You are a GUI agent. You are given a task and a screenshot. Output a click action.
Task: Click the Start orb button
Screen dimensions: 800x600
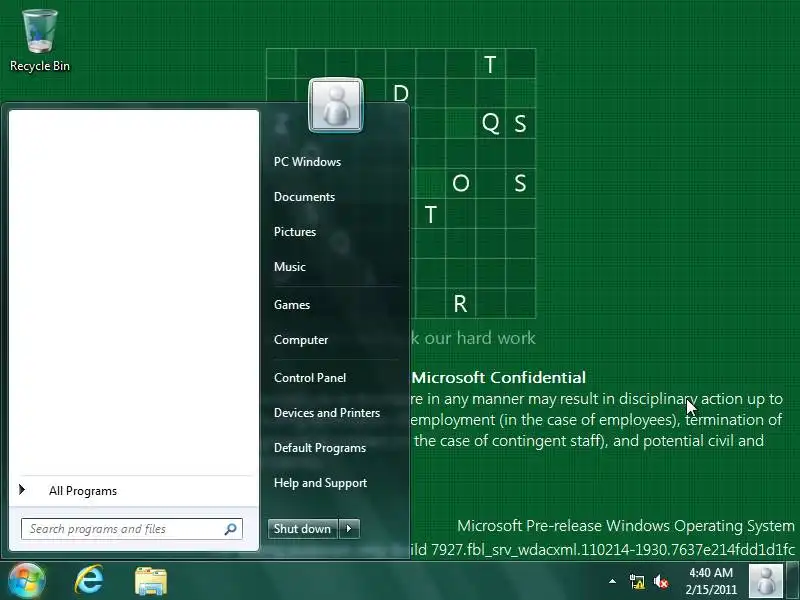[x=27, y=581]
